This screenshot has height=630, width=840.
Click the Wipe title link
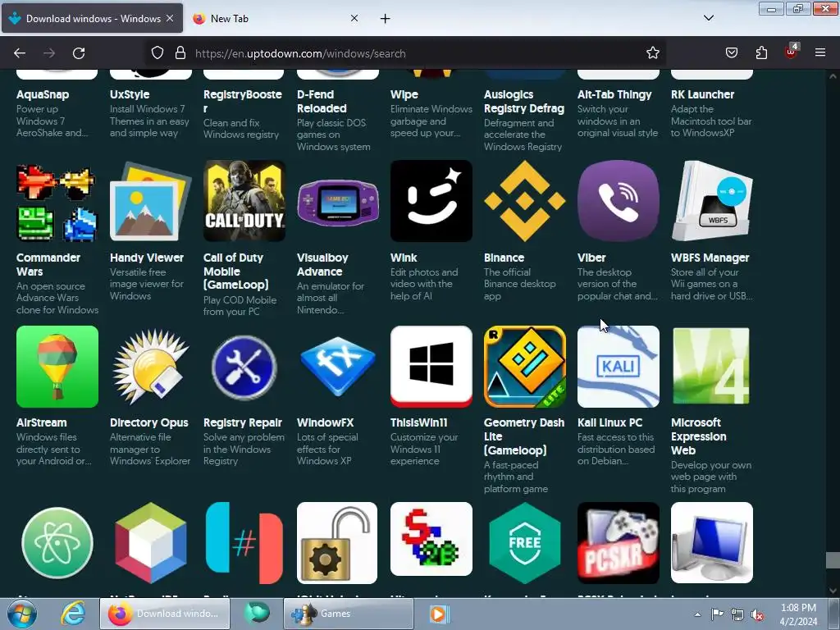pyautogui.click(x=404, y=95)
